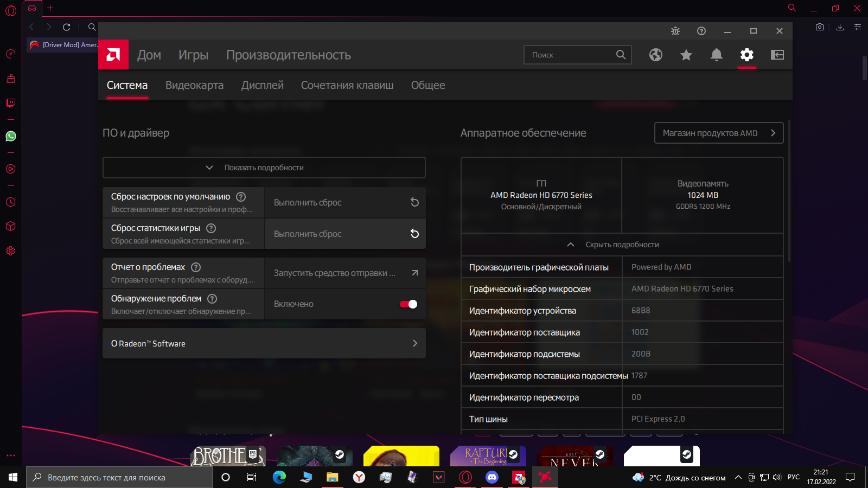Show help for Сброс статистики игры
This screenshot has width=868, height=488.
tap(211, 228)
